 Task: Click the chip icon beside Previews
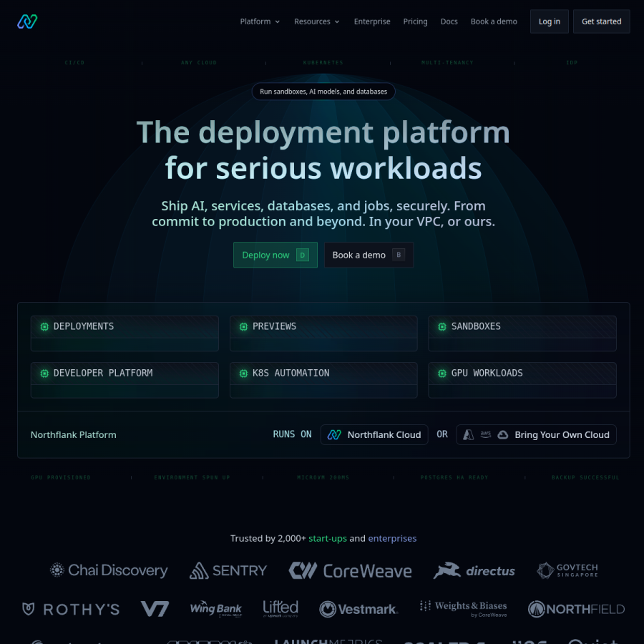click(x=243, y=326)
